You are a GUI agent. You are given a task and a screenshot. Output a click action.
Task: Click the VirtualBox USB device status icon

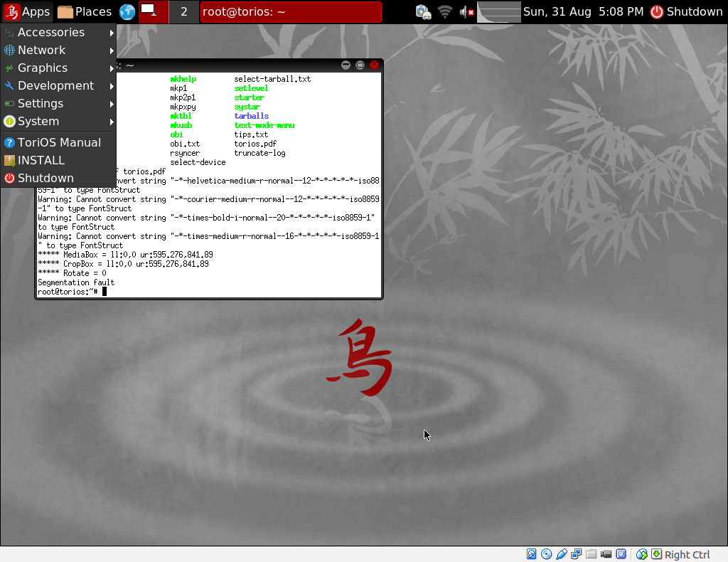(561, 554)
